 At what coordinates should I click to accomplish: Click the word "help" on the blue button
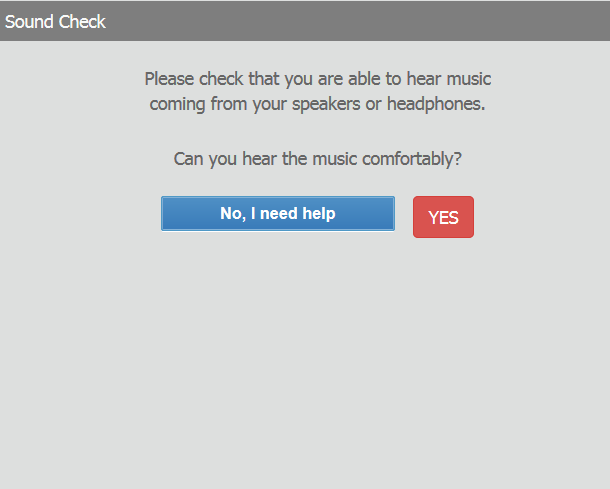(x=318, y=213)
